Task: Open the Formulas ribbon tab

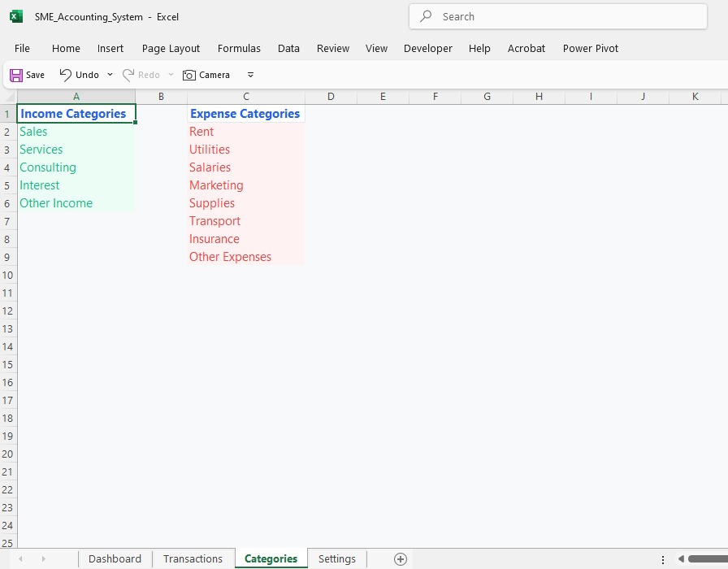Action: (239, 48)
